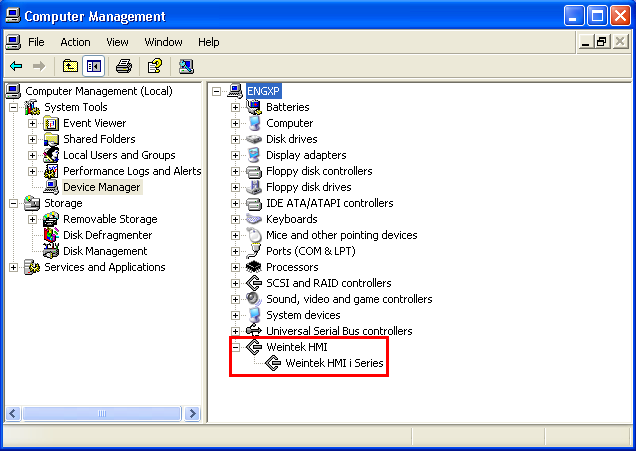Expand the Services and Applications node
This screenshot has height=451, width=636.
[x=13, y=267]
